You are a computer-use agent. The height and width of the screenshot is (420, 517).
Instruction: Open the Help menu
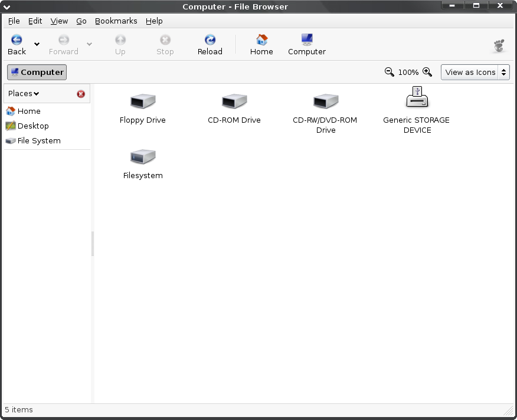point(154,21)
